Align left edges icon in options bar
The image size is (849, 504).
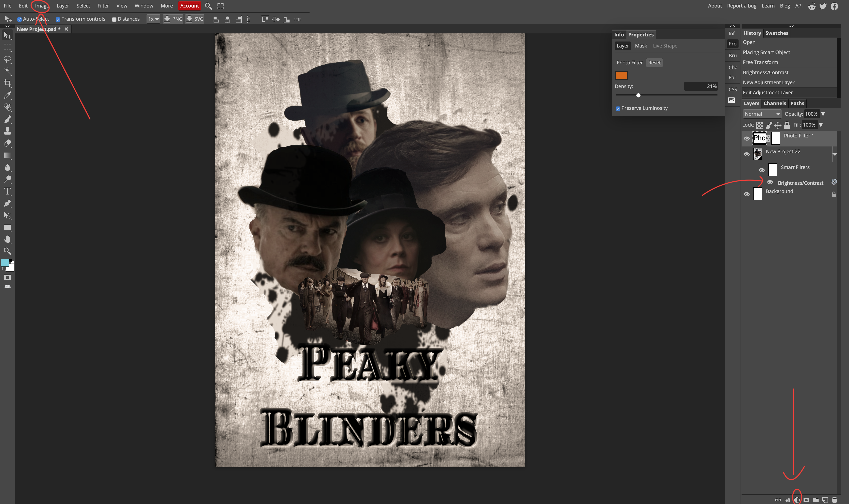coord(216,19)
